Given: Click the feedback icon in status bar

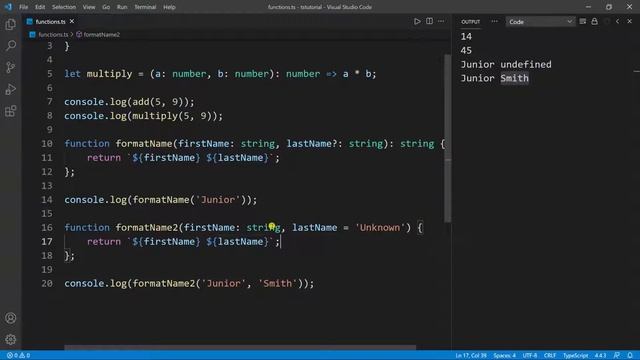Looking at the screenshot, I should [617, 356].
